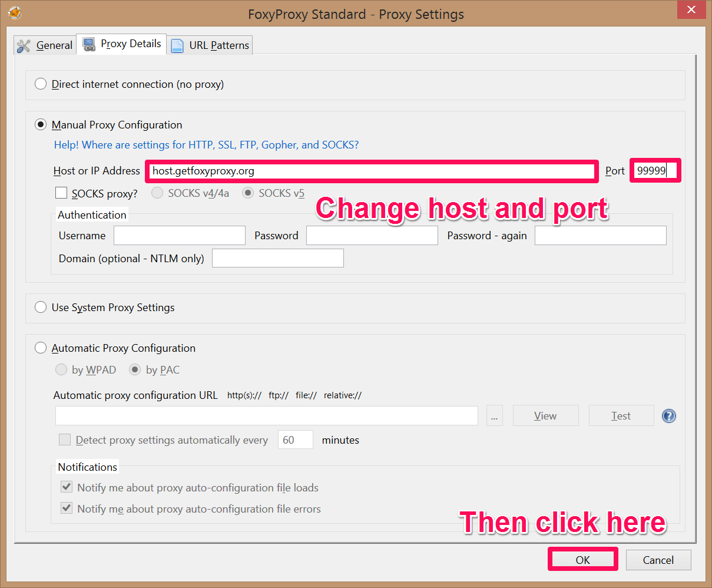Toggle Detect proxy settings automatically checkbox
Image resolution: width=712 pixels, height=588 pixels.
tap(65, 440)
